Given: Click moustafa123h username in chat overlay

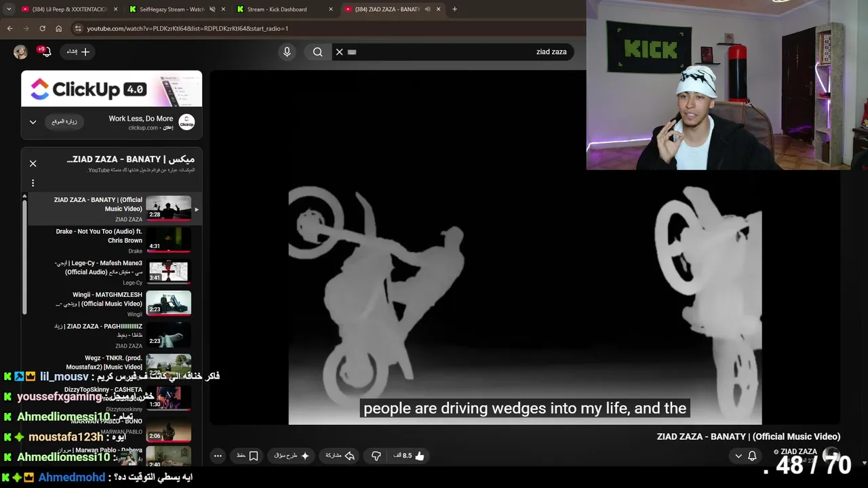Looking at the screenshot, I should tap(66, 437).
